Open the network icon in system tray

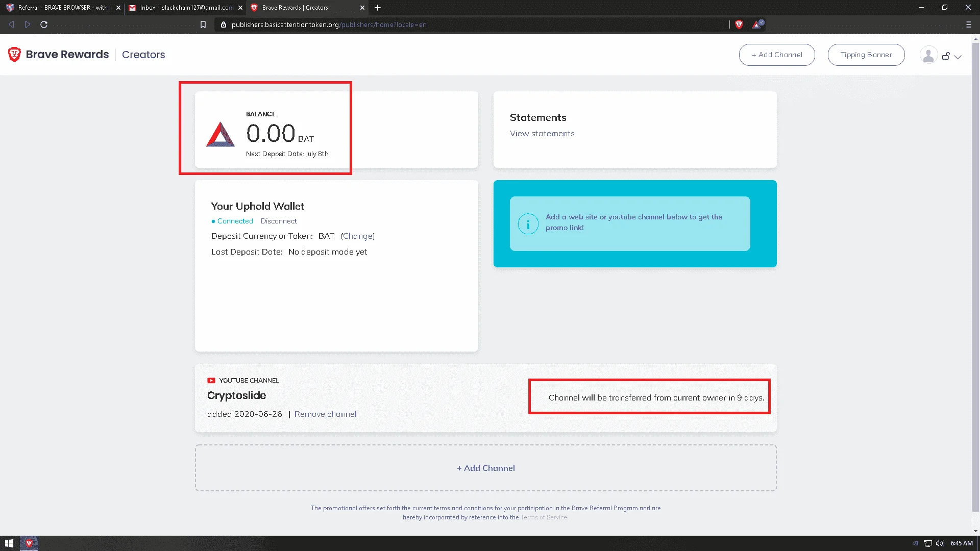928,543
